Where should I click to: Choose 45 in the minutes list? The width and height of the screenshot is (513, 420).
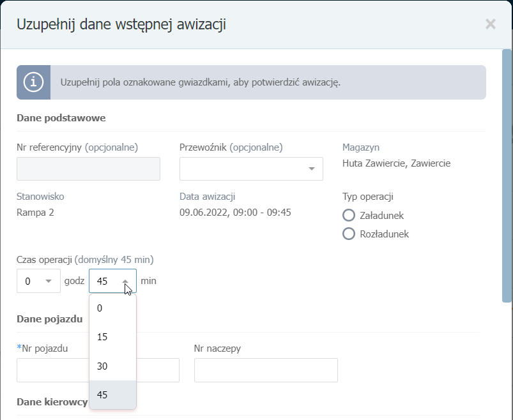(112, 395)
